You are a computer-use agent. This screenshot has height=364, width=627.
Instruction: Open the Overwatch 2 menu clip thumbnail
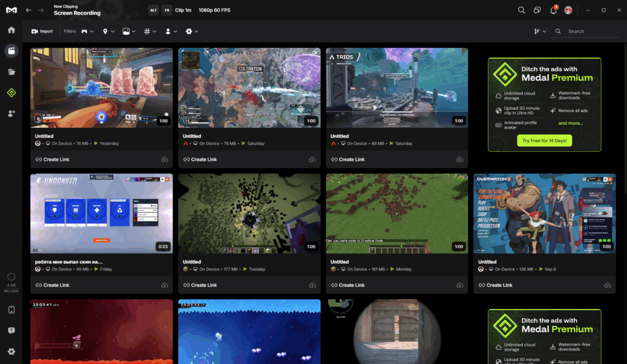point(544,214)
